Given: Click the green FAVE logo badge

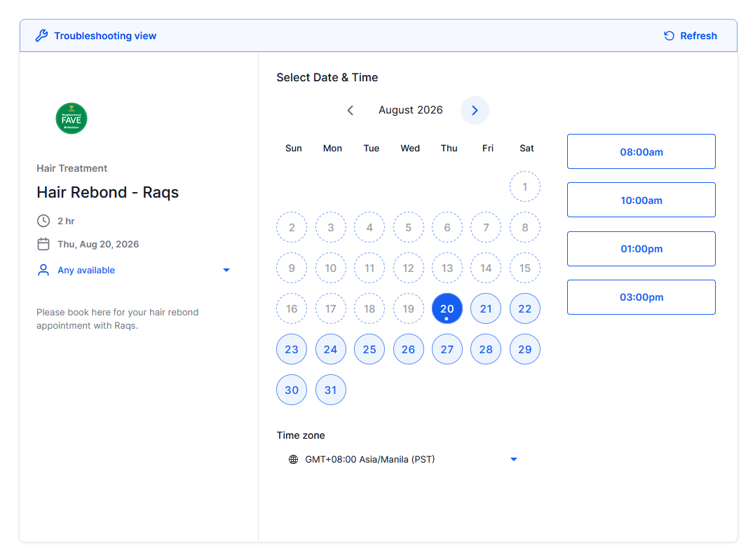Looking at the screenshot, I should tap(72, 118).
